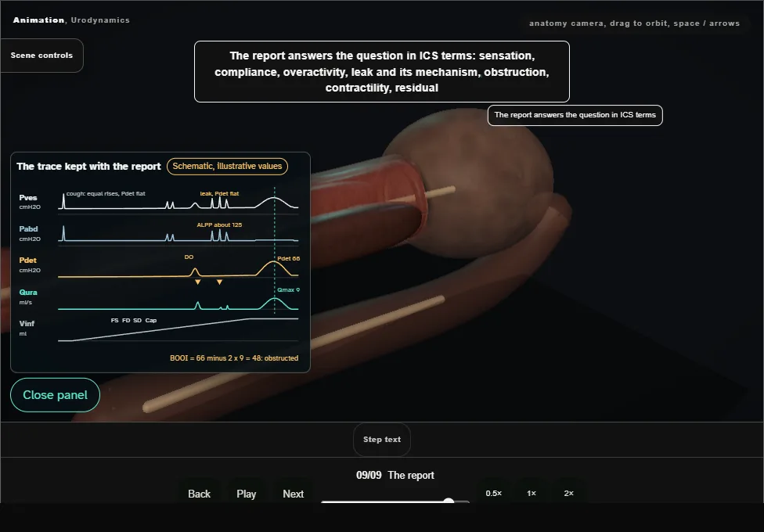
Task: Click the anatomy camera hint text
Action: click(634, 23)
